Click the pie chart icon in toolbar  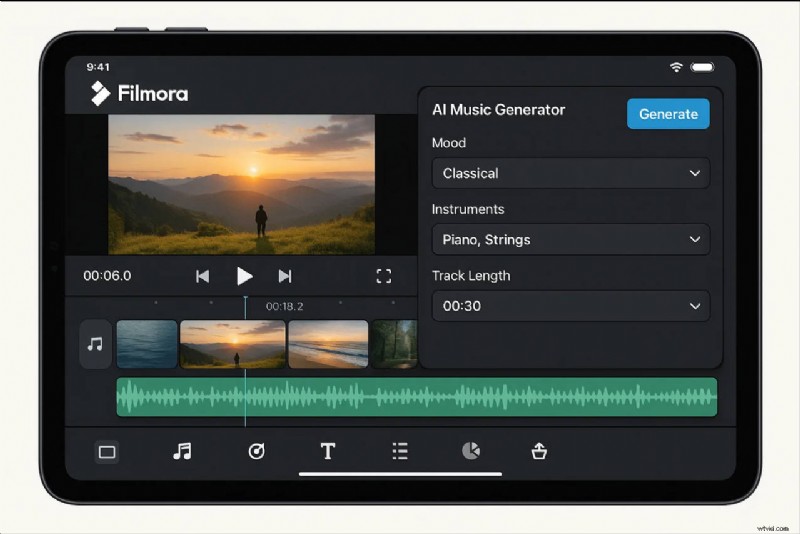coord(470,452)
